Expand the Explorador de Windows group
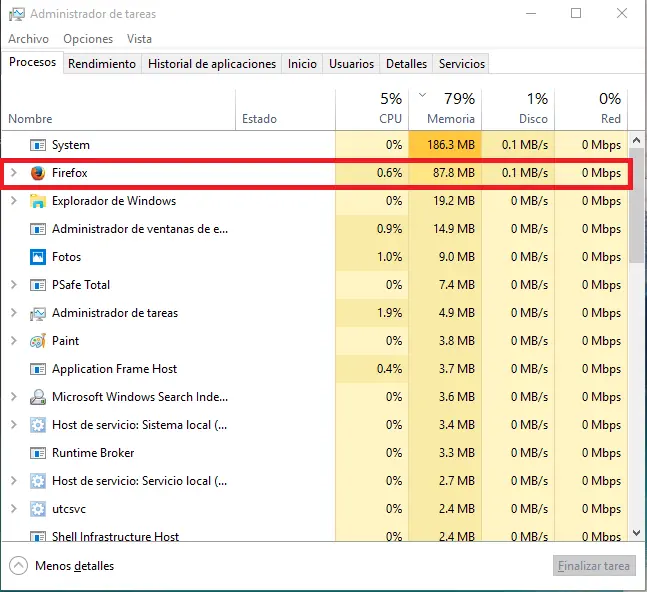Image resolution: width=647 pixels, height=592 pixels. [x=14, y=200]
